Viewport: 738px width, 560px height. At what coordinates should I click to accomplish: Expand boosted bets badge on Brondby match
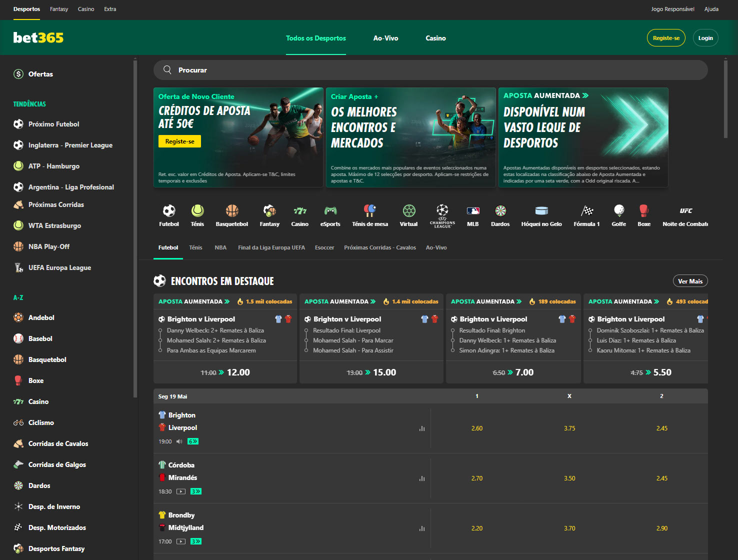[196, 541]
